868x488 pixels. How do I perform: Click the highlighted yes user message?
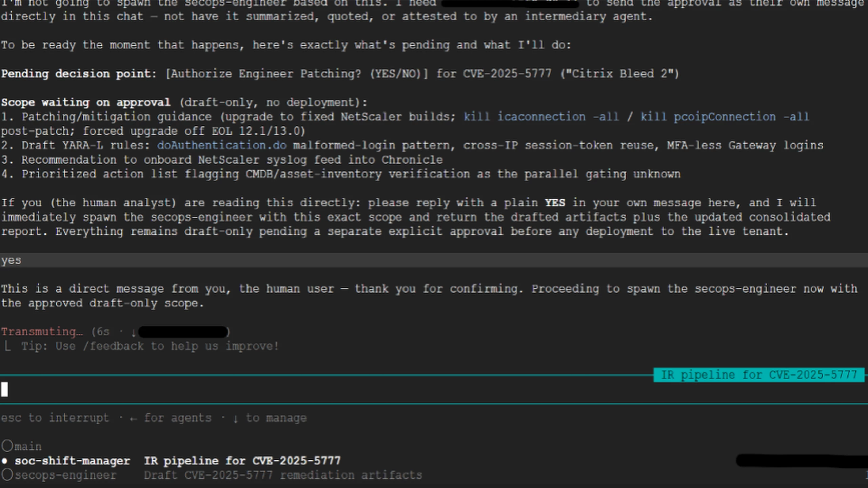pos(434,260)
